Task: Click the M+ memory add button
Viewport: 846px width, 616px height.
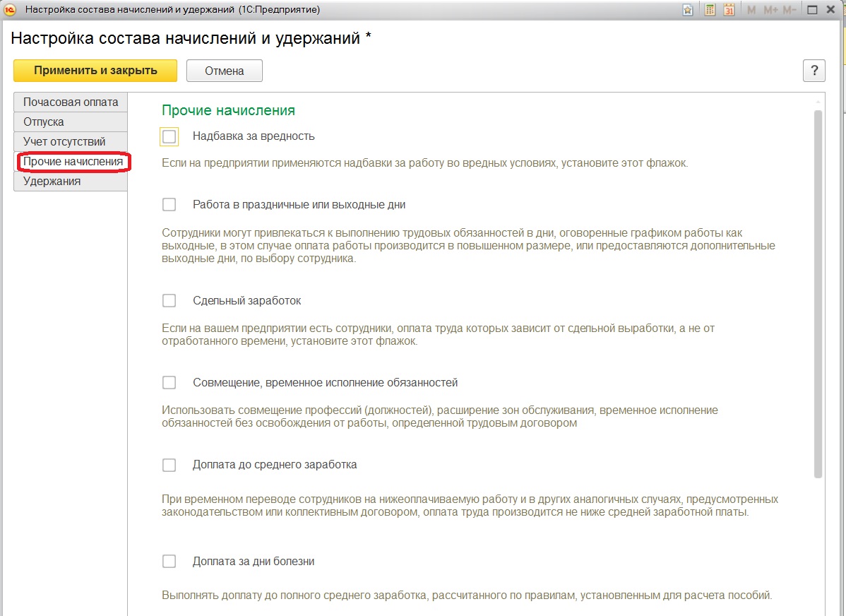Action: click(x=770, y=10)
